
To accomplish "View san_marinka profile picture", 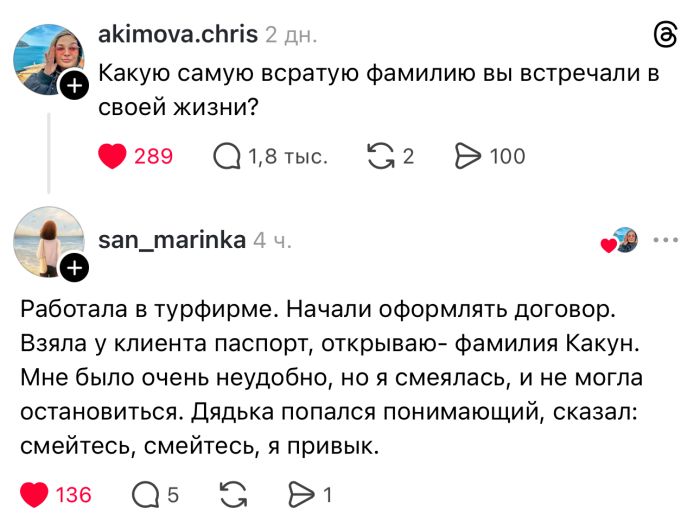I will pos(47,241).
